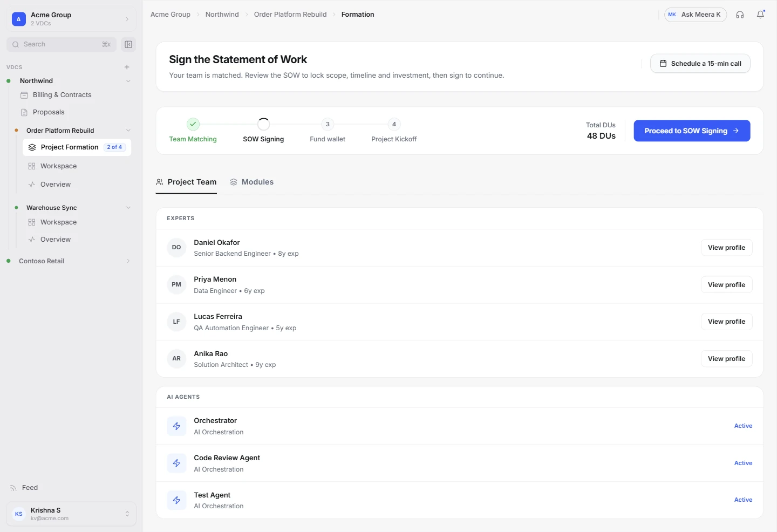
Task: Add a new VDC with plus icon
Action: 127,67
